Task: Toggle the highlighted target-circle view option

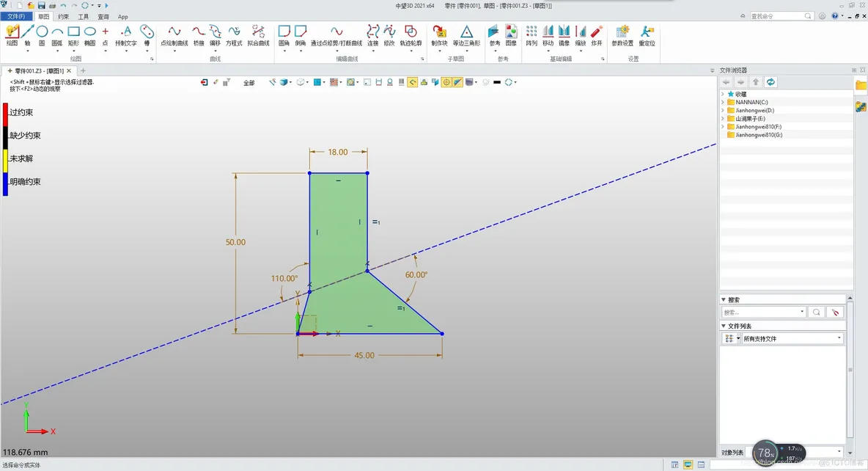Action: (x=446, y=82)
